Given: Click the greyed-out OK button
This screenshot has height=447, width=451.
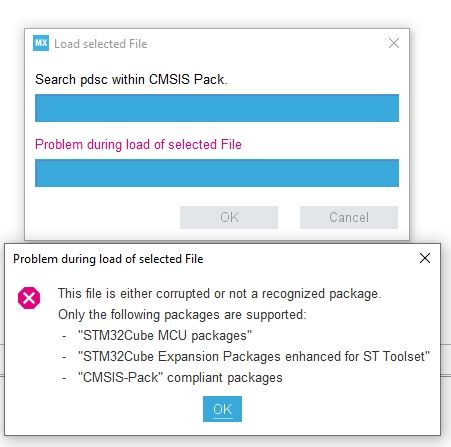Looking at the screenshot, I should point(229,217).
